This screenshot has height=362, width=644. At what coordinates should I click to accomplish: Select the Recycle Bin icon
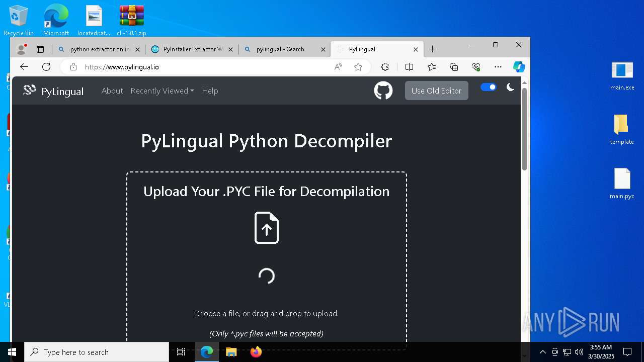19,21
